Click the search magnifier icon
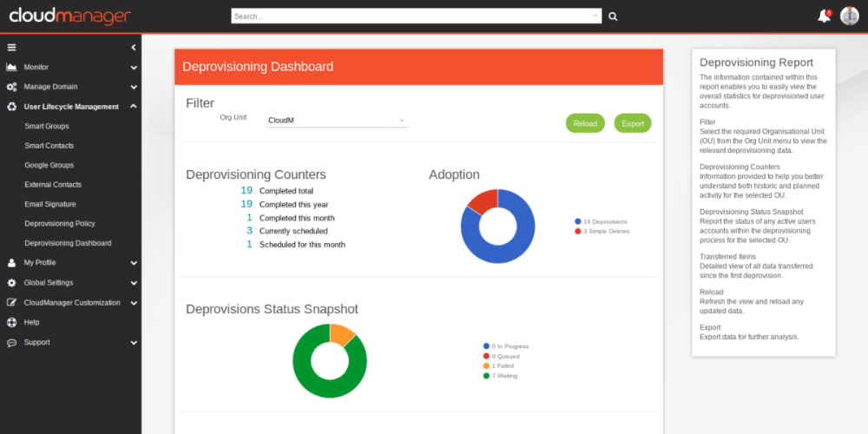The image size is (868, 434). coord(613,16)
